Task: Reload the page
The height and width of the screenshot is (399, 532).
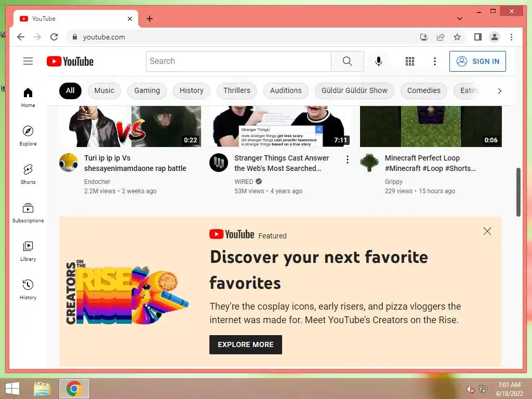Action: (54, 37)
